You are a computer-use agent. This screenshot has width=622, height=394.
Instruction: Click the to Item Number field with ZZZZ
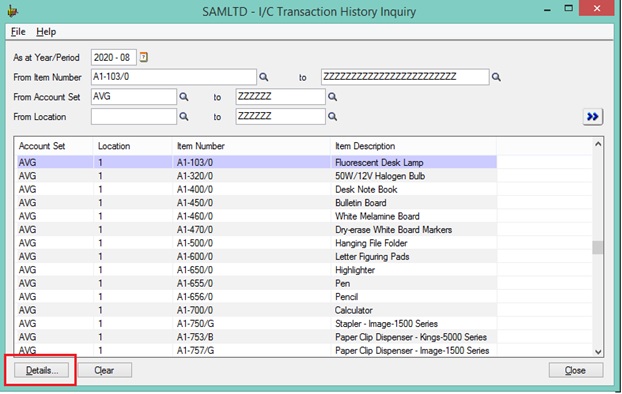click(x=405, y=77)
